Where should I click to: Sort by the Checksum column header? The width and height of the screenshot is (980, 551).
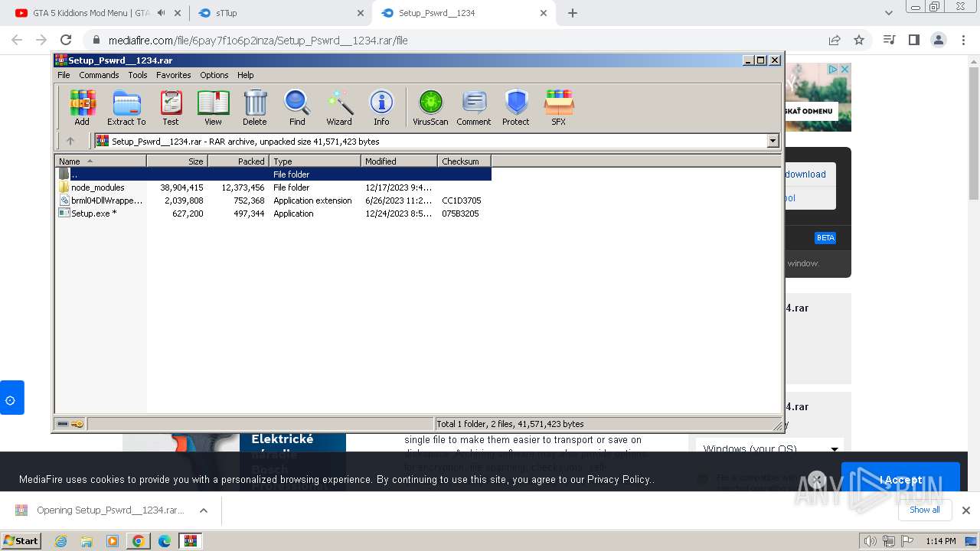point(464,161)
